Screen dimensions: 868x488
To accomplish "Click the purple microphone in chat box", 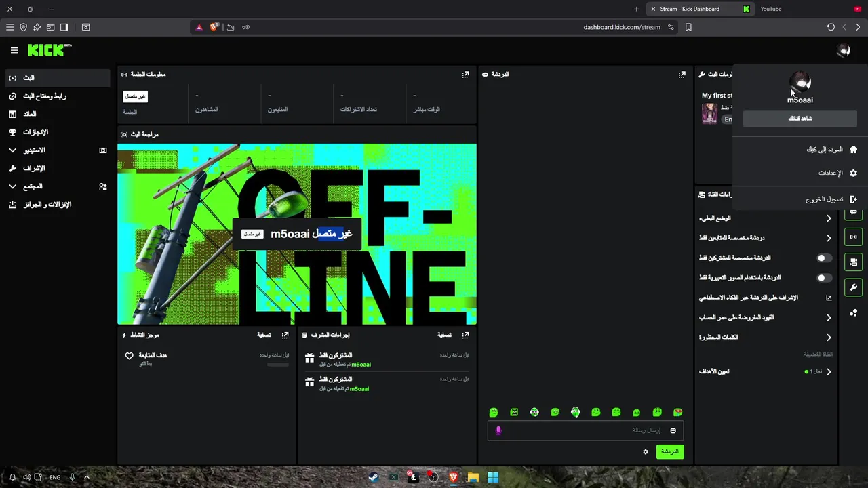I will point(498,430).
